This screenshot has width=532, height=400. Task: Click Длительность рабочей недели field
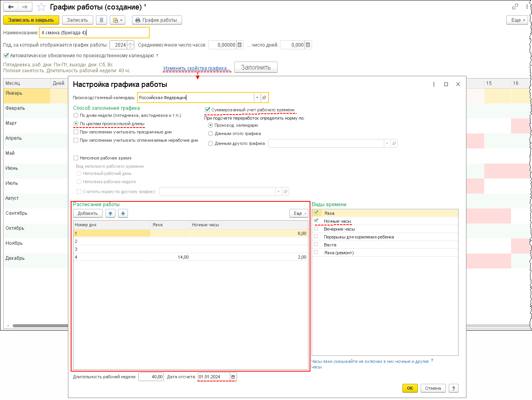click(x=151, y=377)
